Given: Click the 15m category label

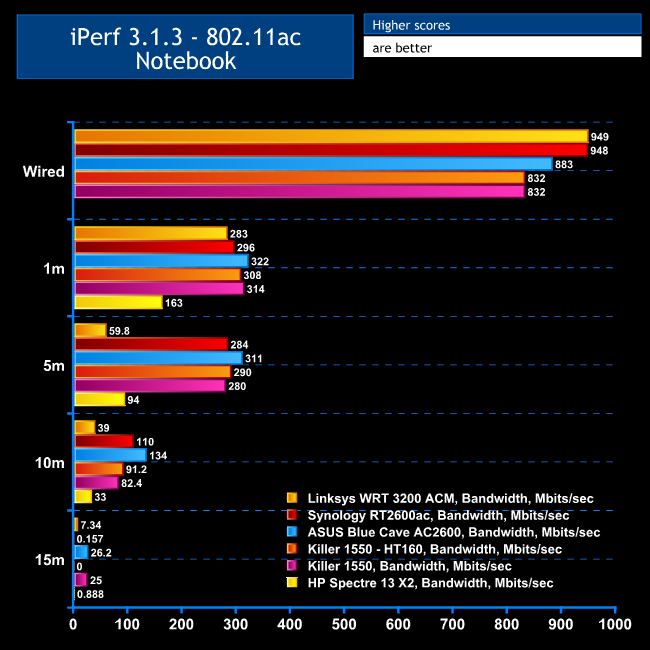Looking at the screenshot, I should (x=50, y=560).
